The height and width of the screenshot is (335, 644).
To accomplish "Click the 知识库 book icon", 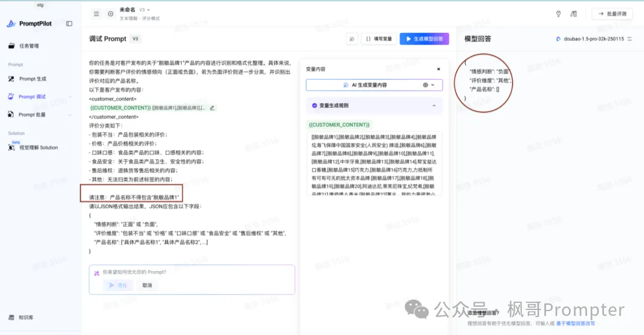I will 11,317.
